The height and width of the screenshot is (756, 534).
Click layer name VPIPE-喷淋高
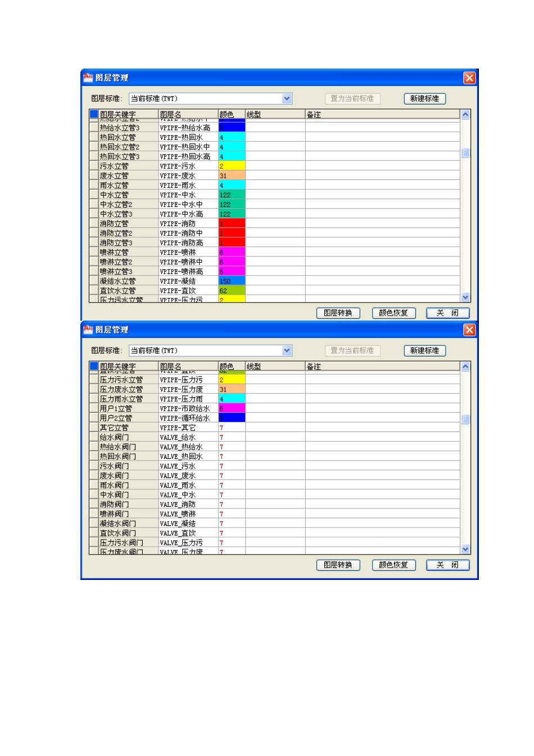click(182, 271)
